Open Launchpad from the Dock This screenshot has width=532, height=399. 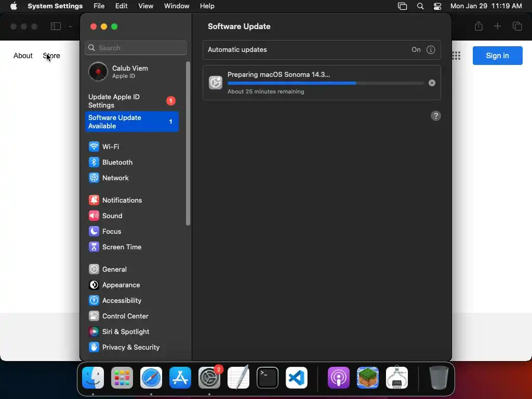tap(122, 378)
